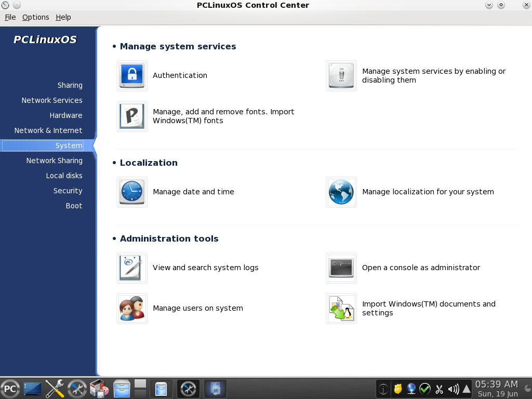Open the Options menu
Viewport: 532px width, 399px height.
click(x=36, y=17)
